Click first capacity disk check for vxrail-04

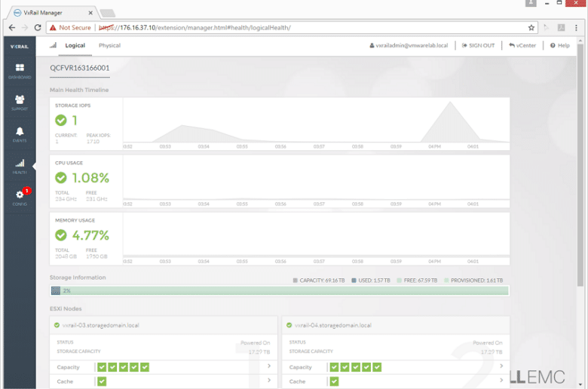334,367
